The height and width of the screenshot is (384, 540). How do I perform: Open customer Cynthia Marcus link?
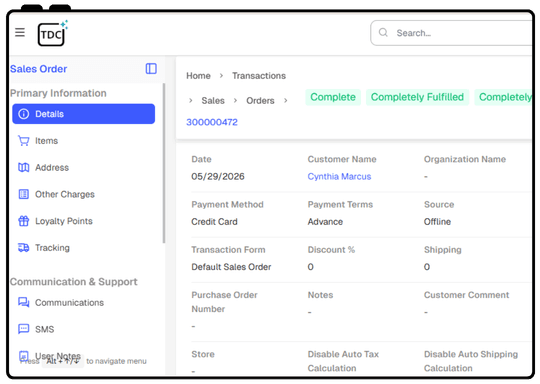click(339, 176)
